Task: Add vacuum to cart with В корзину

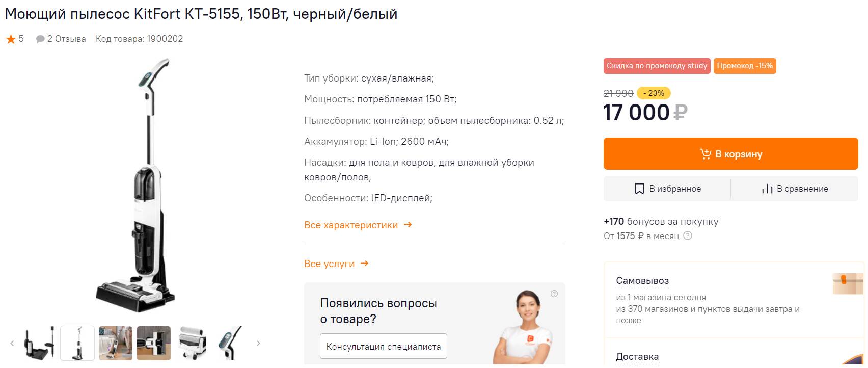Action: point(730,154)
